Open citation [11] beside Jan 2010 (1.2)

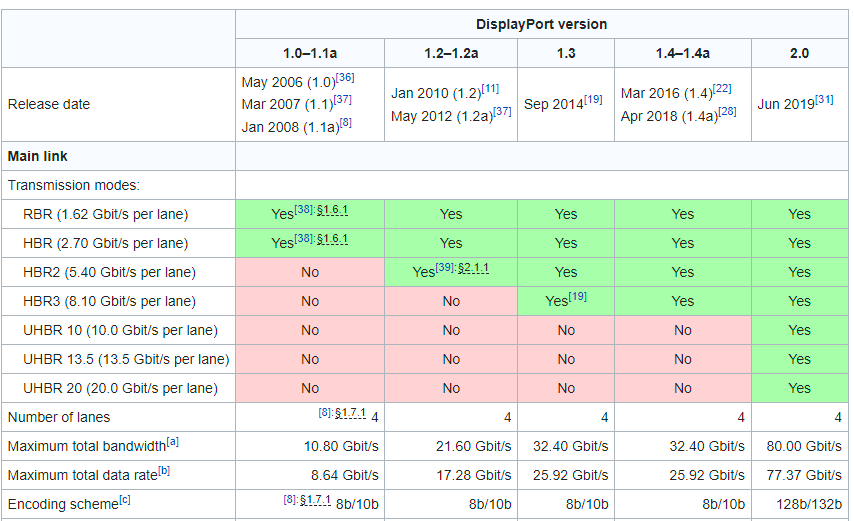pyautogui.click(x=490, y=89)
